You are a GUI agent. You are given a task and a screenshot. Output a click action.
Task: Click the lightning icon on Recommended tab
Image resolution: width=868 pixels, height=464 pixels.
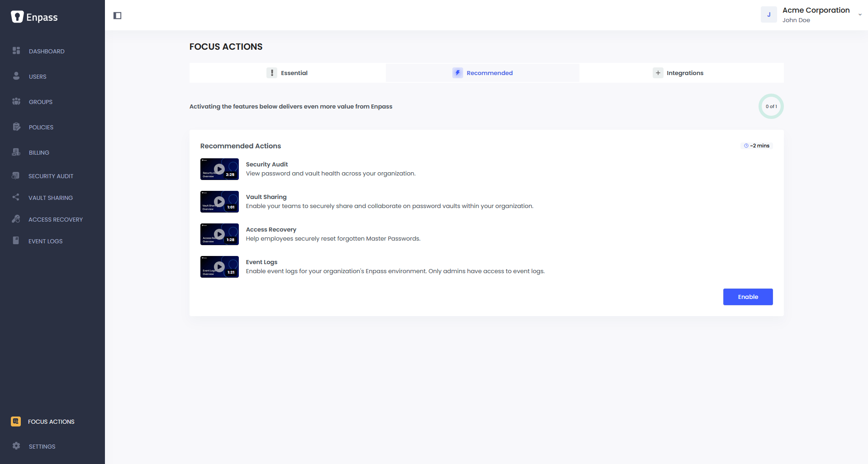[458, 73]
